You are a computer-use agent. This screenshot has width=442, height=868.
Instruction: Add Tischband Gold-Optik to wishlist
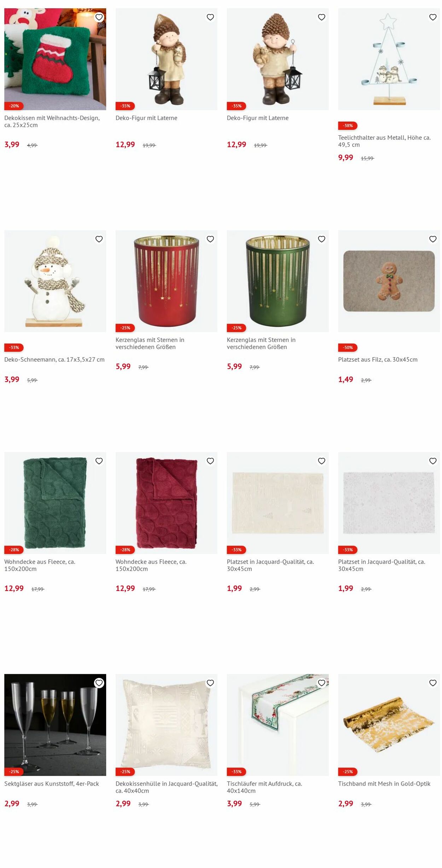(433, 683)
